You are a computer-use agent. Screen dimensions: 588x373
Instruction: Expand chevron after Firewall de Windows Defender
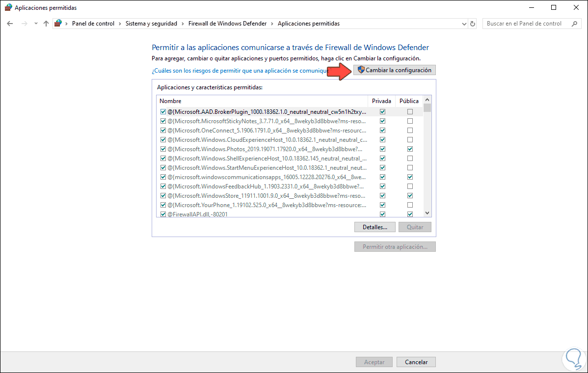(272, 24)
